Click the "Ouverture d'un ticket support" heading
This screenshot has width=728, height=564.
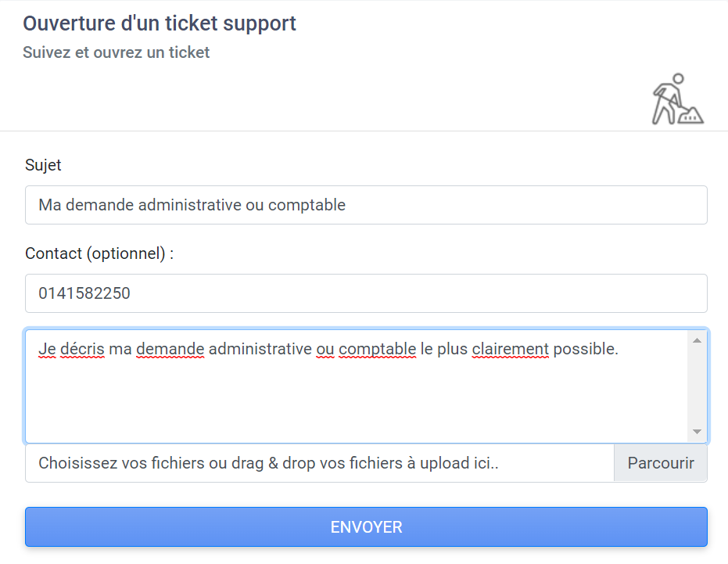pyautogui.click(x=160, y=23)
